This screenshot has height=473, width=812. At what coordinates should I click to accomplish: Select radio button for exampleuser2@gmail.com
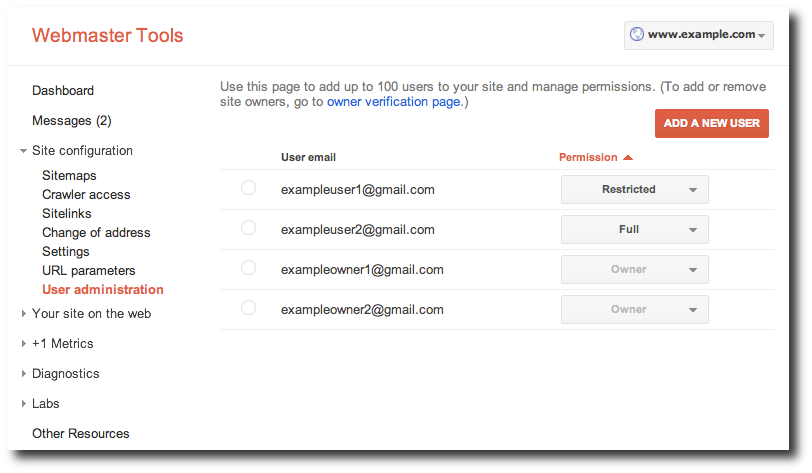click(x=248, y=228)
